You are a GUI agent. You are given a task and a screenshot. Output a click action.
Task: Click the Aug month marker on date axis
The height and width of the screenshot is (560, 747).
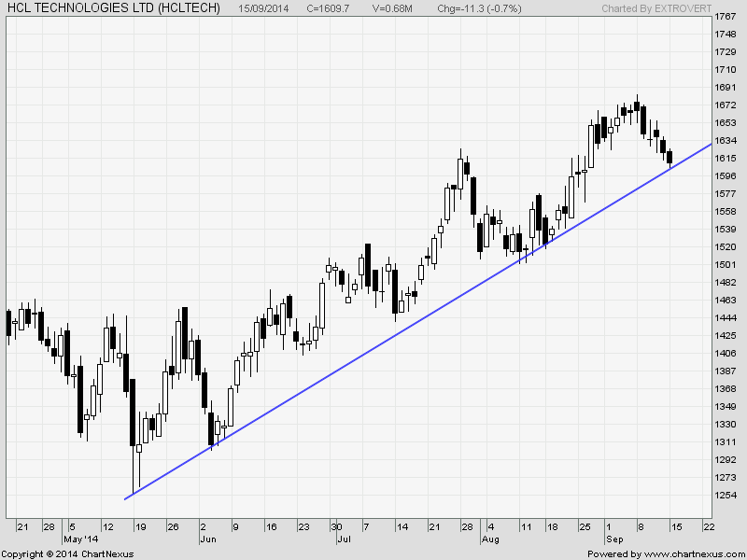pos(491,539)
